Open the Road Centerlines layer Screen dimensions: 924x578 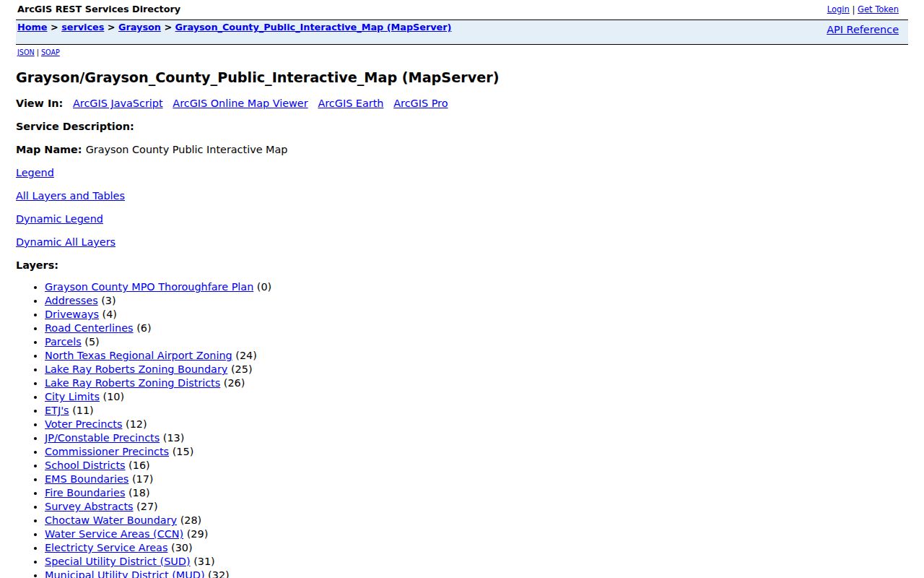[x=89, y=328]
